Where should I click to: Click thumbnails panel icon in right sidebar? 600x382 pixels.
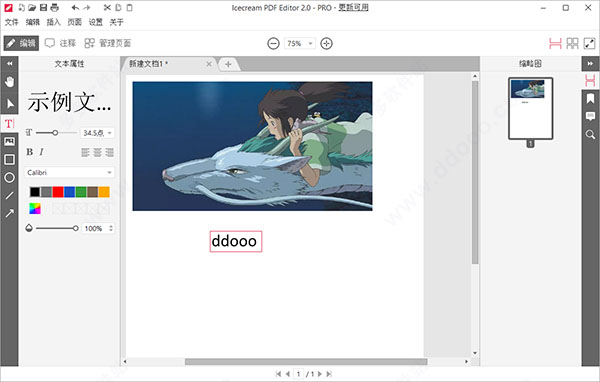[590, 80]
